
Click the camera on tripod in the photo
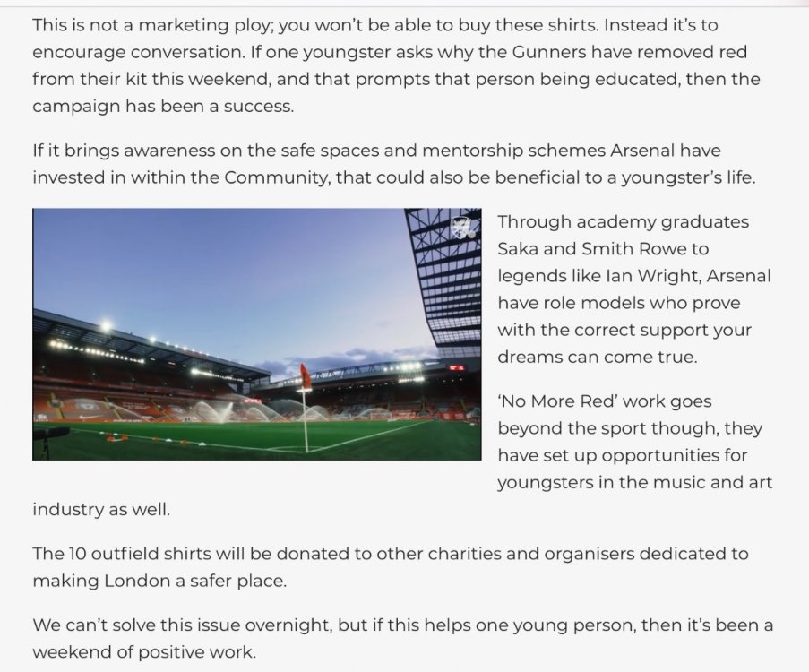pyautogui.click(x=49, y=435)
